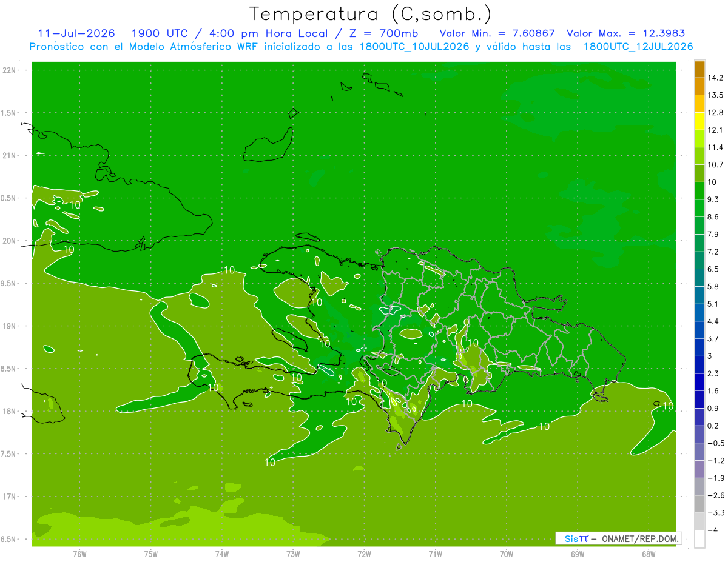Click the 72W longitude axis label
728x562 pixels.
364,554
